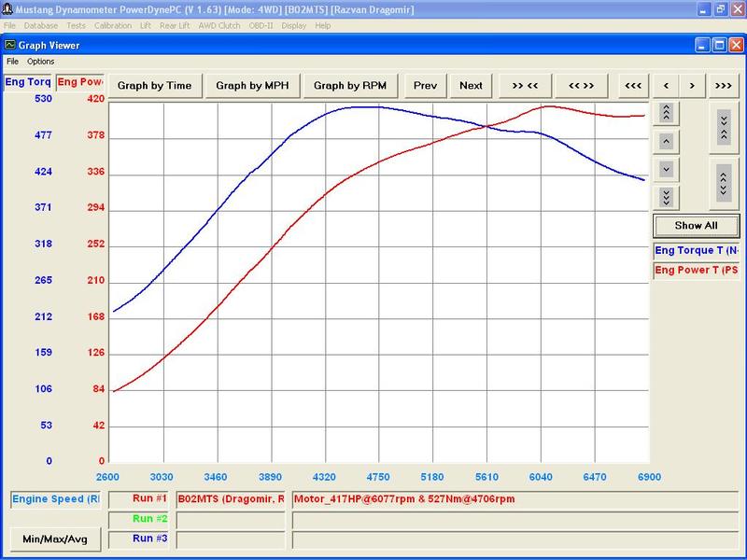
Task: Select Graph by RPM view
Action: coord(350,86)
